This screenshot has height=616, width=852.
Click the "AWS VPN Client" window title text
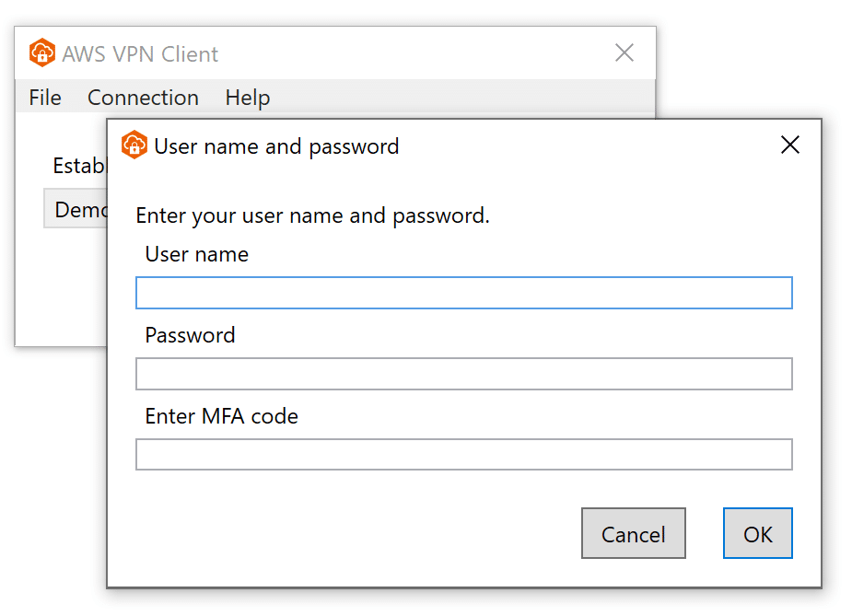click(140, 54)
